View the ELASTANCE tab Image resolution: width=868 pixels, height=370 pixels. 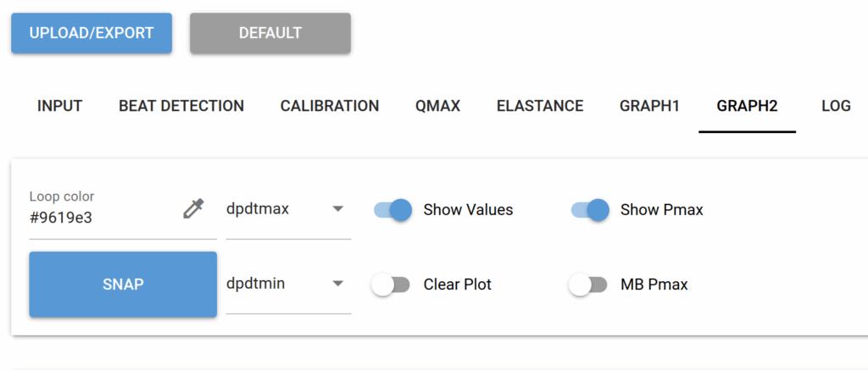[x=540, y=106]
